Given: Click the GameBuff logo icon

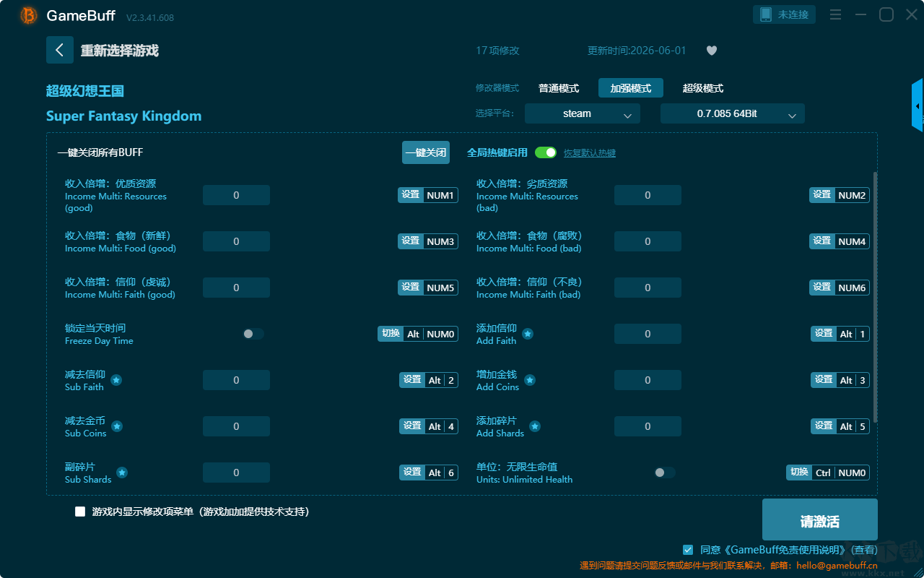Looking at the screenshot, I should (x=29, y=15).
